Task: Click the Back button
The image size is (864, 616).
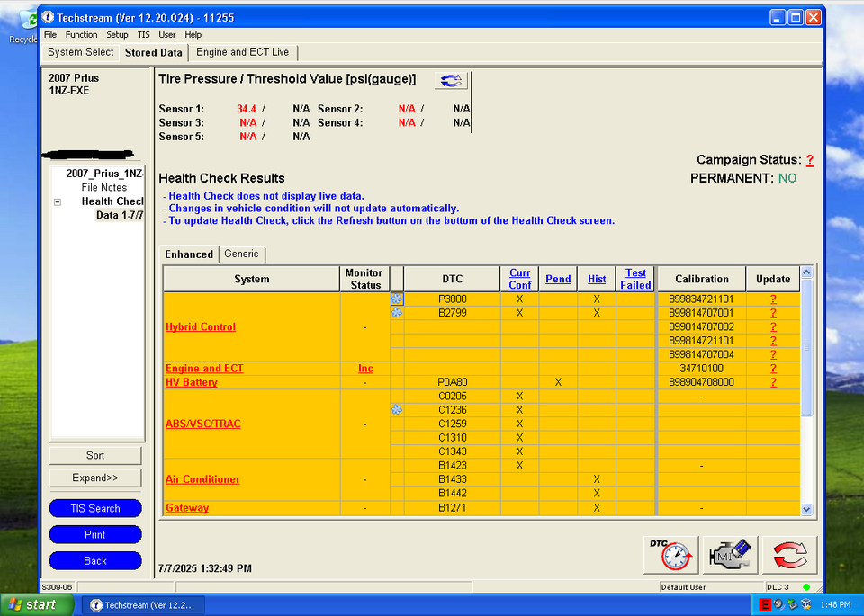Action: 95,561
